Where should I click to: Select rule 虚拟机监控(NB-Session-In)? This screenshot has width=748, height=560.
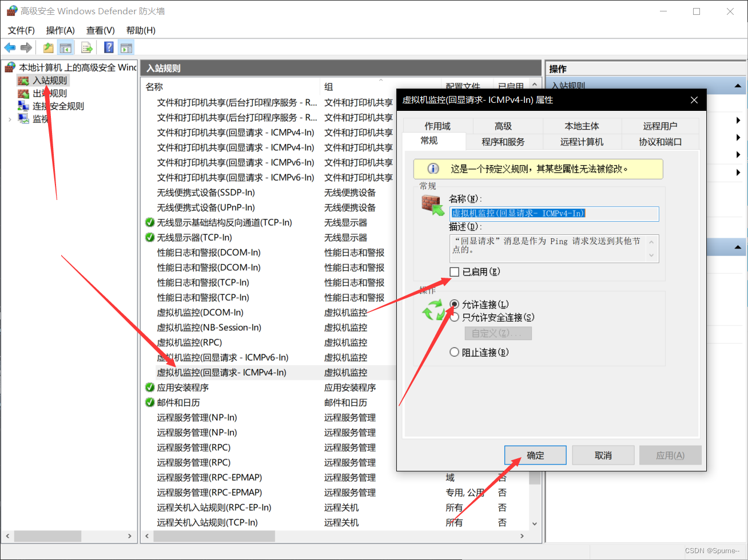[209, 327]
